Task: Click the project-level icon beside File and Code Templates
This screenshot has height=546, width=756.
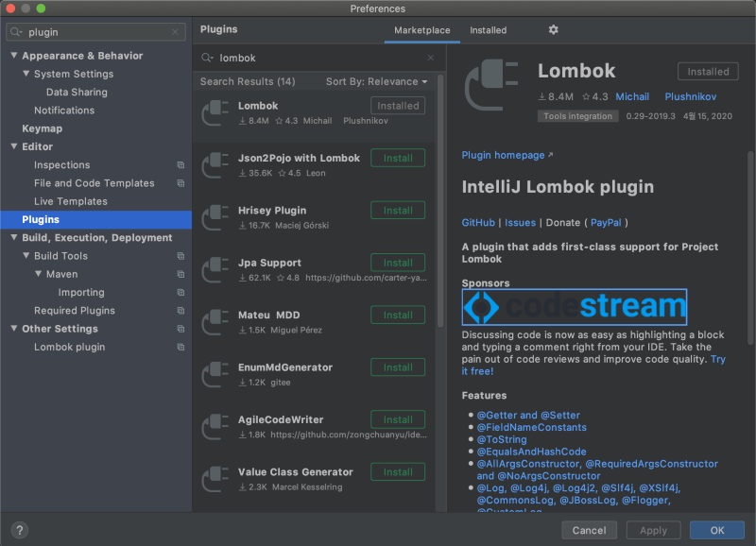Action: pyautogui.click(x=180, y=183)
